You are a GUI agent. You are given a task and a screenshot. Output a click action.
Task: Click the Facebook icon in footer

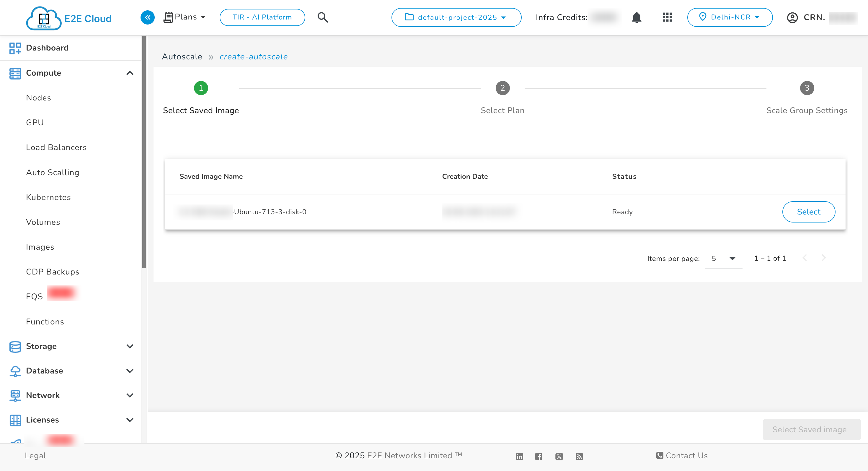(x=539, y=457)
